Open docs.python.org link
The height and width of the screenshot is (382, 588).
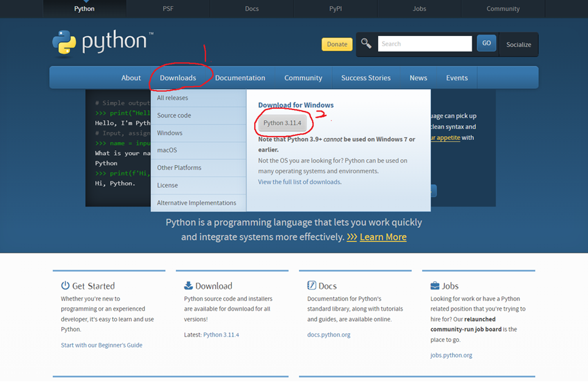(x=328, y=335)
